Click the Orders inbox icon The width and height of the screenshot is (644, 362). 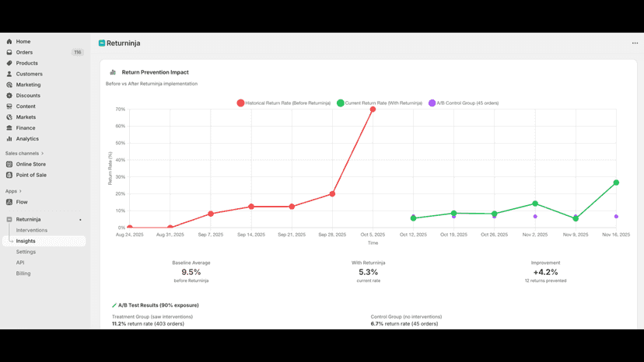(9, 52)
